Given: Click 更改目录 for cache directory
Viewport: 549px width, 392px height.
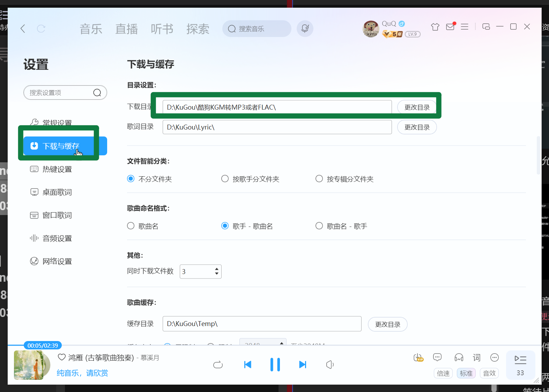Looking at the screenshot, I should pyautogui.click(x=388, y=324).
